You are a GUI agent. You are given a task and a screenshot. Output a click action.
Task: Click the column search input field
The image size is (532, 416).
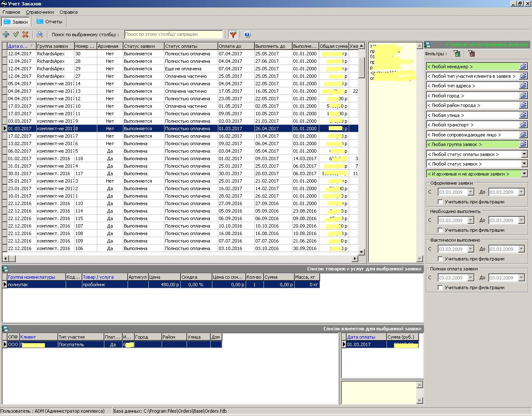(x=173, y=35)
